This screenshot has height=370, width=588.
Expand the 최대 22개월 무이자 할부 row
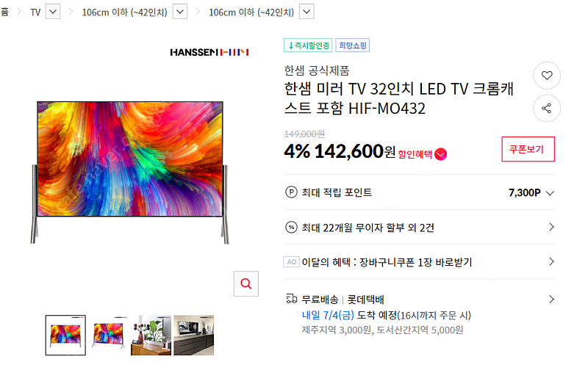coord(419,228)
